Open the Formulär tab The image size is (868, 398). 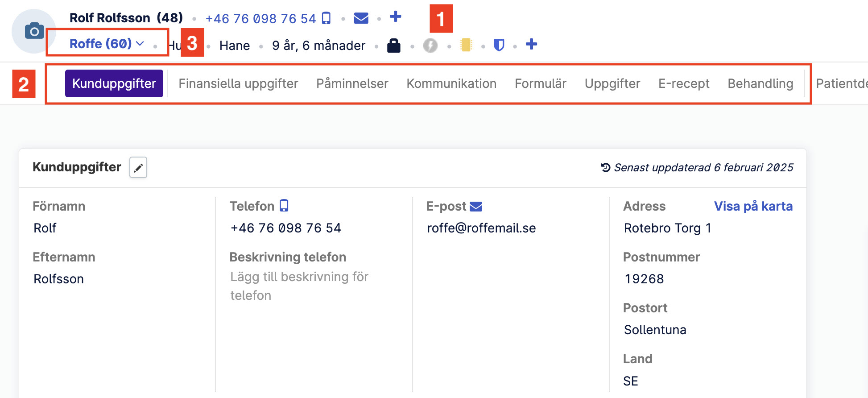coord(541,83)
